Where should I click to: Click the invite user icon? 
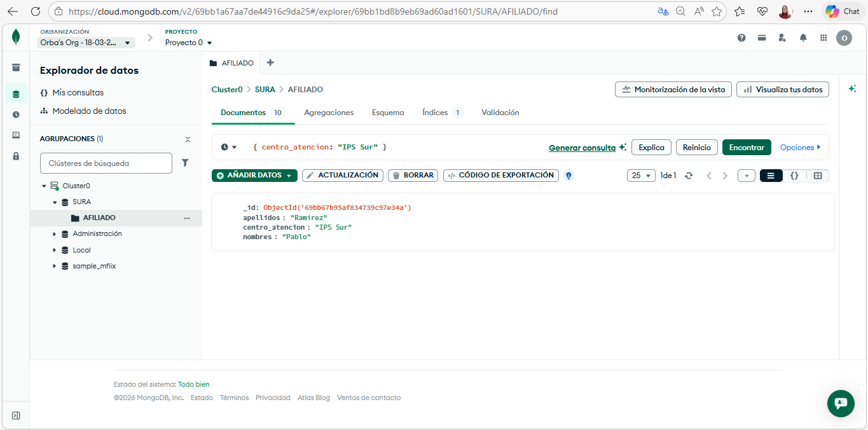coord(782,38)
